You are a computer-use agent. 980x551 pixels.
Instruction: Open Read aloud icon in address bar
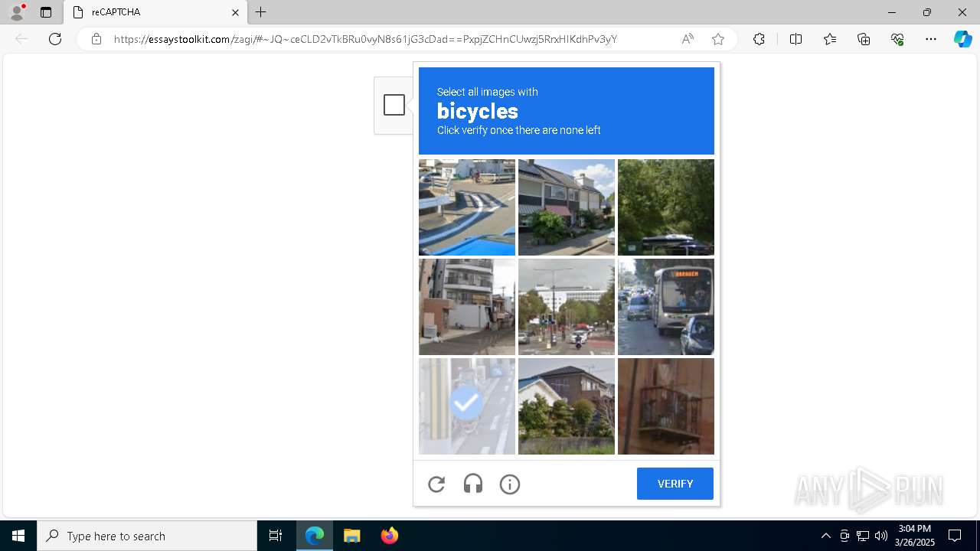688,39
